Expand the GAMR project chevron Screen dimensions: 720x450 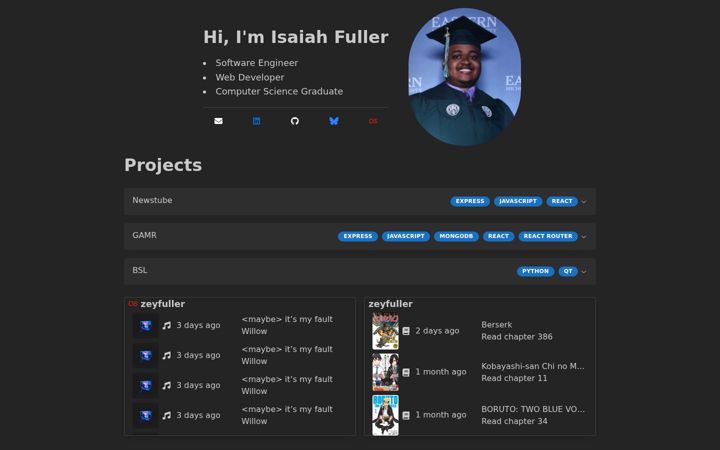584,236
